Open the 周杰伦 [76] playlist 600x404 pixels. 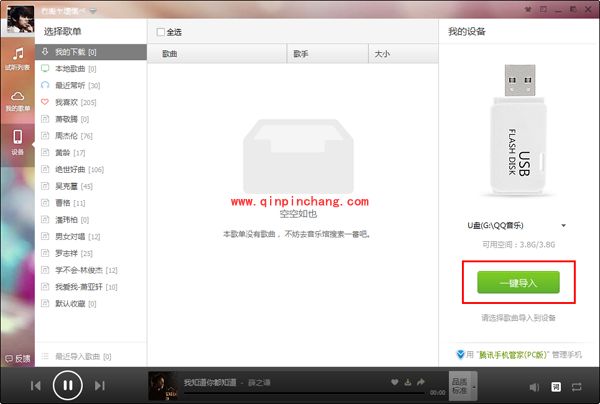pyautogui.click(x=91, y=136)
